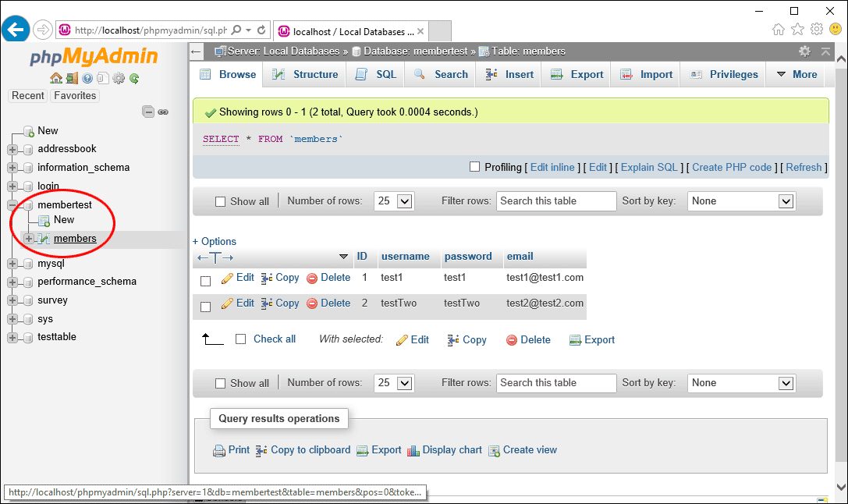Open the Number of rows dropdown

click(393, 201)
